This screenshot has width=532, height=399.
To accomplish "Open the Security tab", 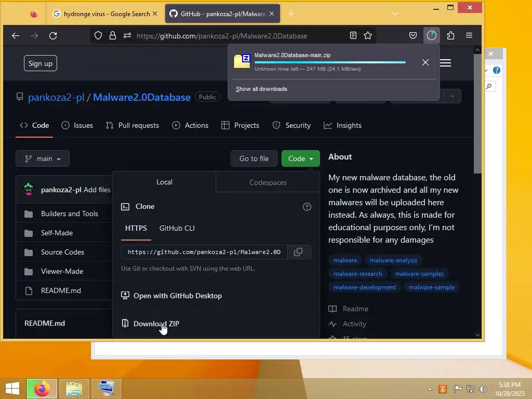I will pyautogui.click(x=291, y=126).
